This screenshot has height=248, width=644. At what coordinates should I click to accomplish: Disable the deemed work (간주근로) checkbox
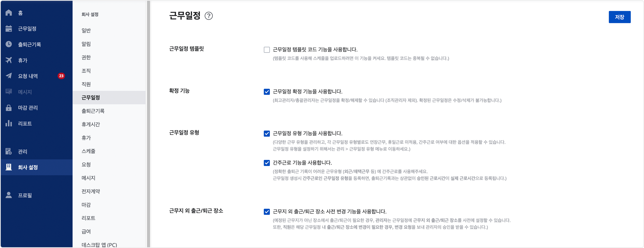(267, 163)
